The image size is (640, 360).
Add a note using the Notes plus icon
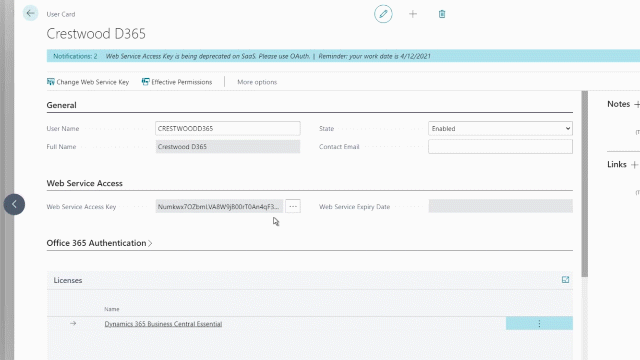click(x=637, y=104)
